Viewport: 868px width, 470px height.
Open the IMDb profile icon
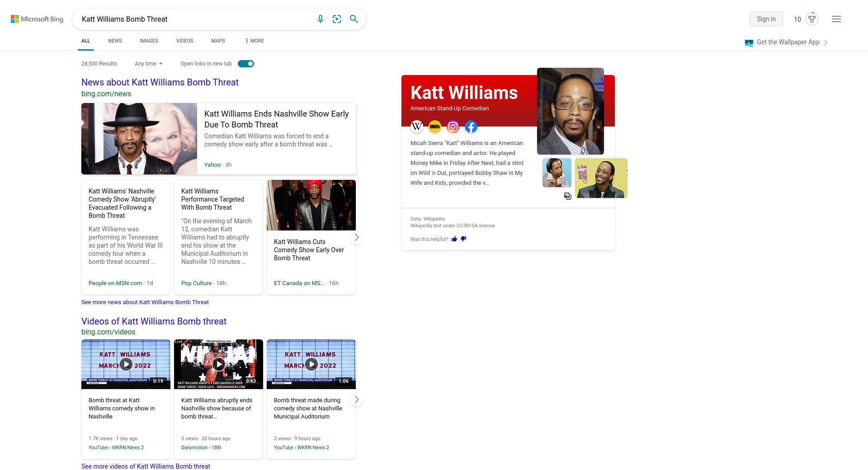[435, 127]
